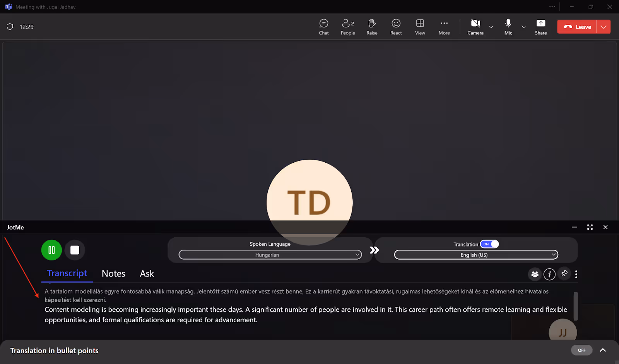619x364 pixels.
Task: Switch to the Ask tab
Action: click(x=147, y=274)
